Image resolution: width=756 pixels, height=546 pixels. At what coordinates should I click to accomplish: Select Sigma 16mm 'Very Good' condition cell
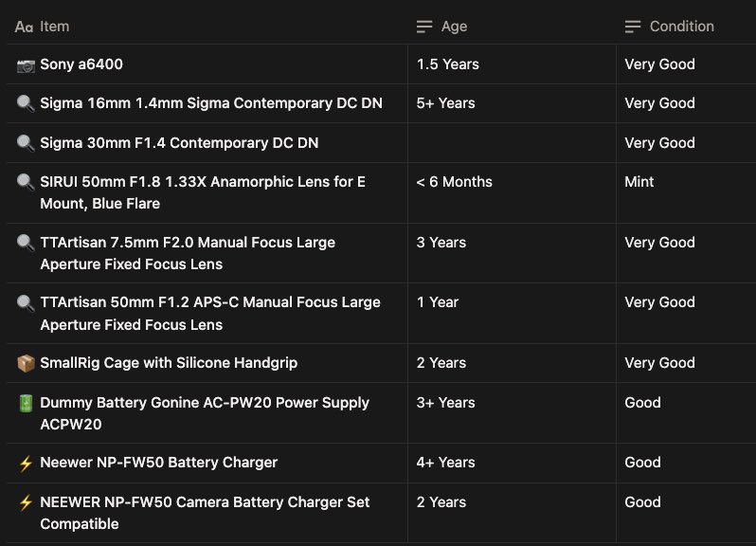[686, 103]
